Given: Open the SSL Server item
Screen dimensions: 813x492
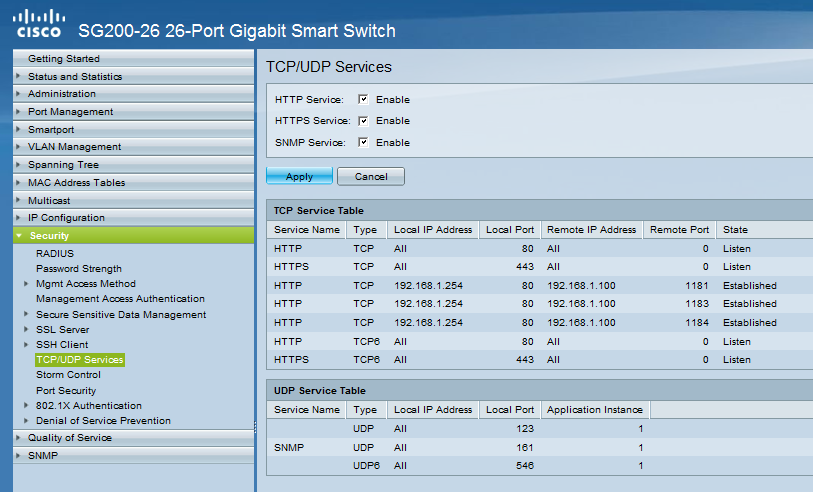Looking at the screenshot, I should pyautogui.click(x=62, y=329).
